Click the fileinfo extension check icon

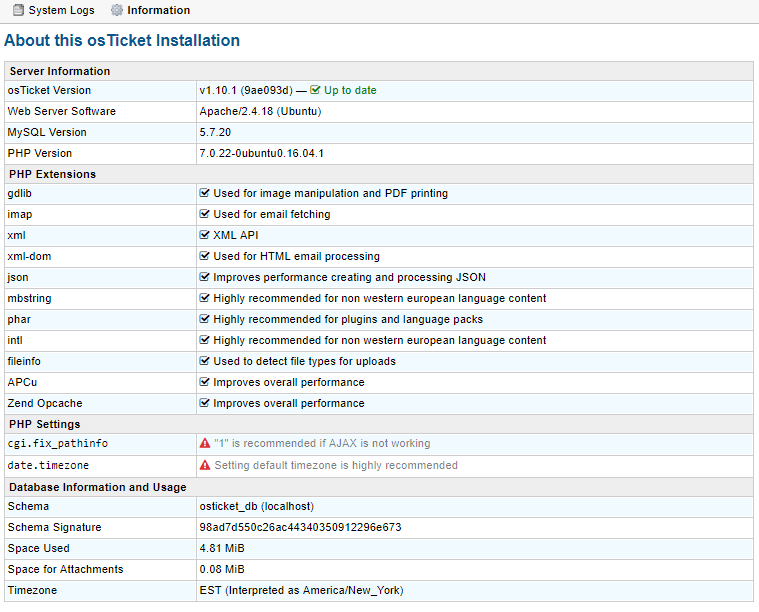click(204, 361)
